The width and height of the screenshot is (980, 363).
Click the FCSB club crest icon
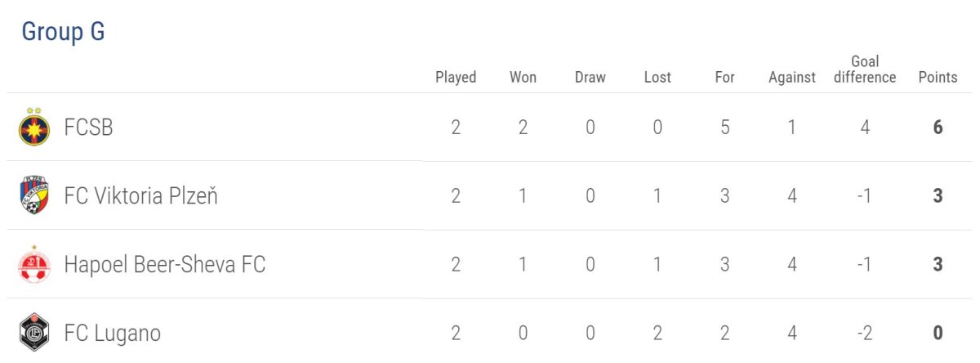(x=34, y=127)
